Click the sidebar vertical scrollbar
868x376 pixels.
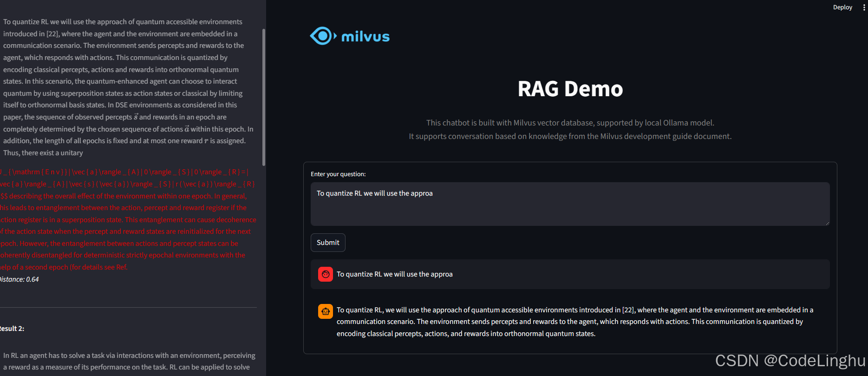tap(264, 97)
